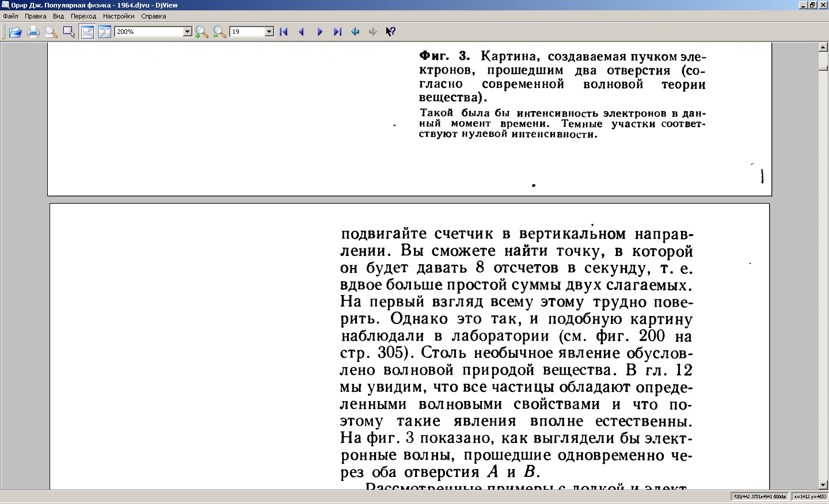
Task: Jump to the first page
Action: click(284, 32)
